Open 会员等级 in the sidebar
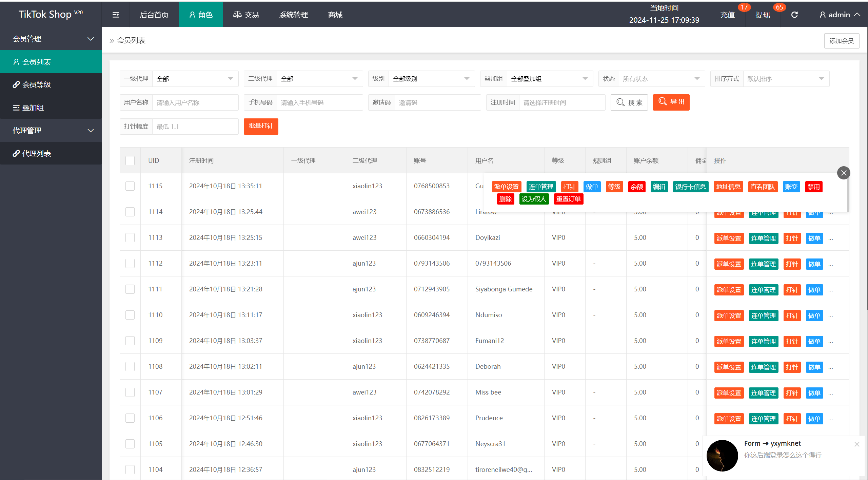The width and height of the screenshot is (868, 480). pos(37,84)
